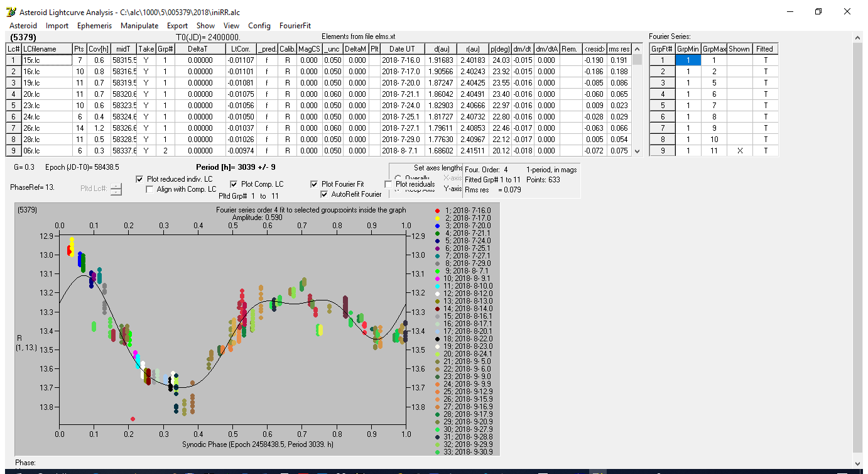Click the cyan legend dot for 11; 2018- 8-10.0
This screenshot has width=868, height=474.
pos(437,285)
